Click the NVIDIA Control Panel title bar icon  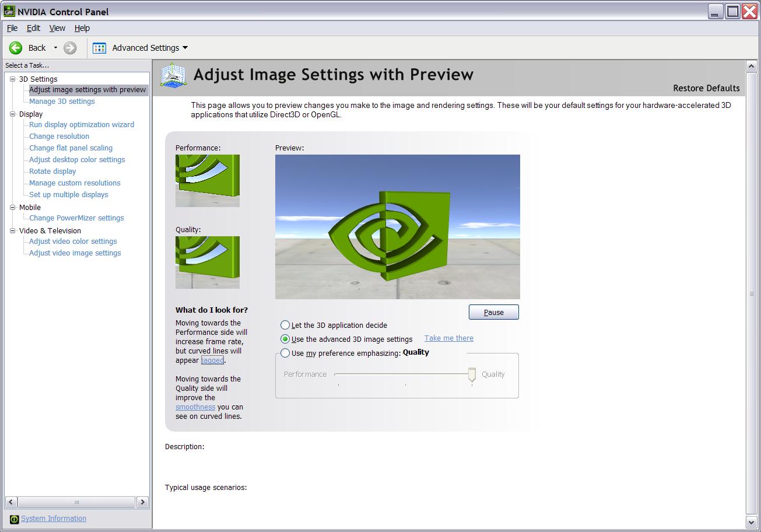tap(10, 11)
